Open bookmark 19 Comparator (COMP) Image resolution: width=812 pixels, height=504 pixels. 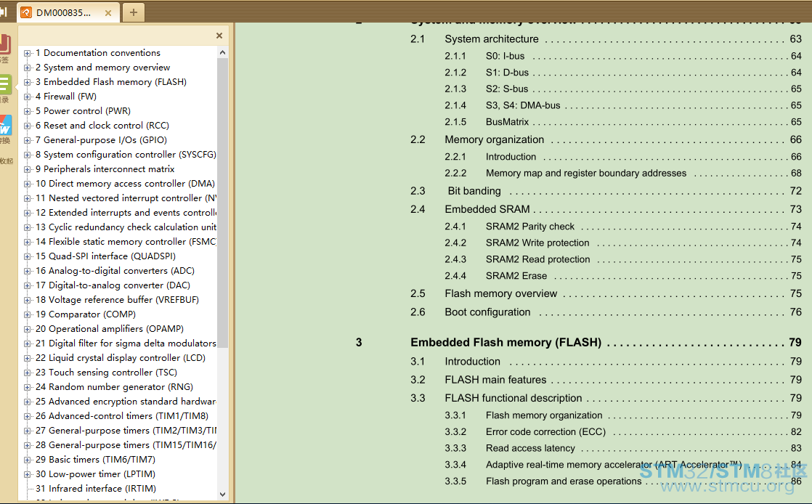click(x=86, y=314)
